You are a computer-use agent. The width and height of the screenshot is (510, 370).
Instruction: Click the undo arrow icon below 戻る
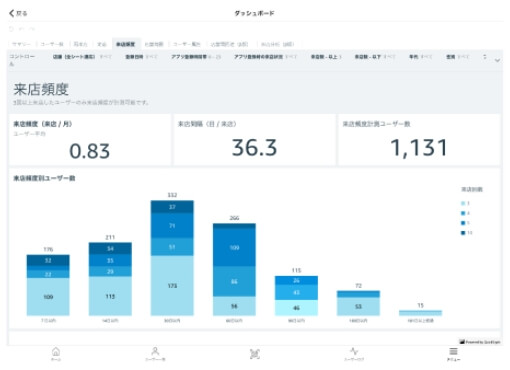(12, 29)
